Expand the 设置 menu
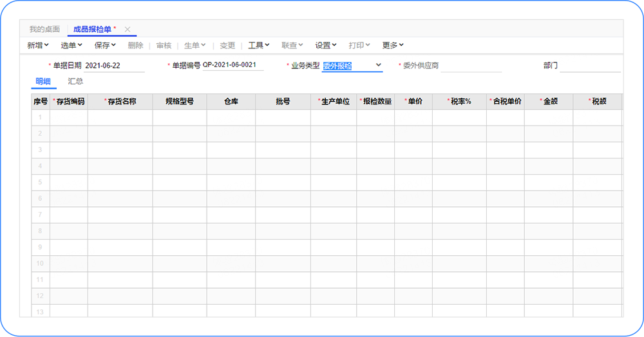644x337 pixels. (x=326, y=46)
